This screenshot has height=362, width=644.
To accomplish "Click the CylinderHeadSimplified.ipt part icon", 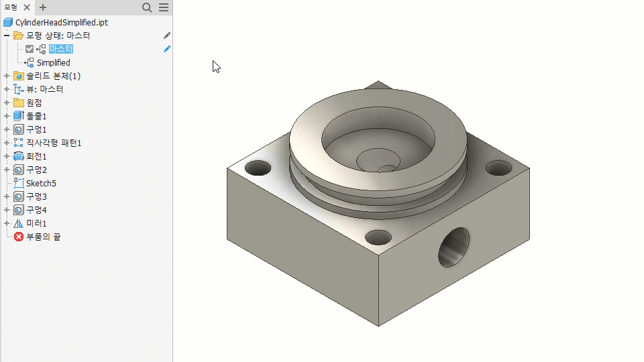I will [8, 22].
